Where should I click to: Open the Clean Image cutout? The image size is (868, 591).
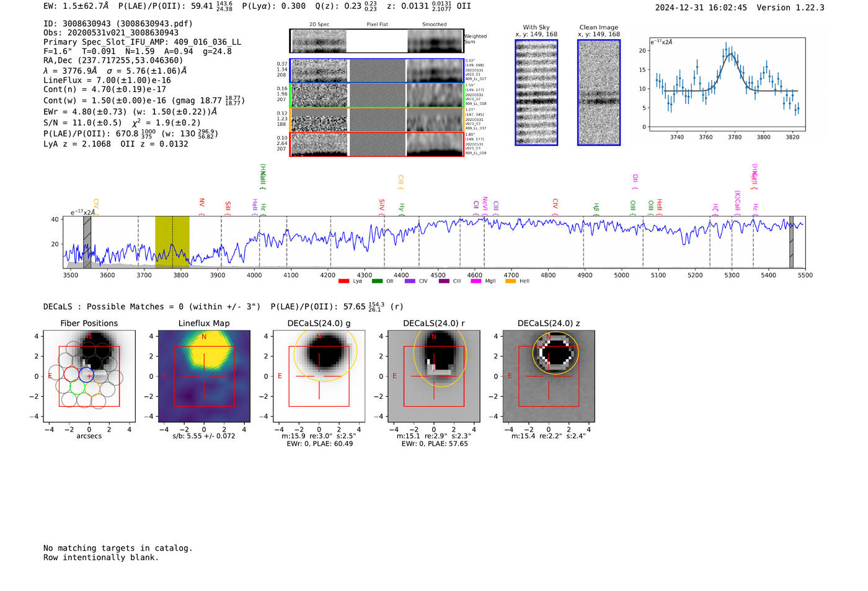[x=599, y=92]
